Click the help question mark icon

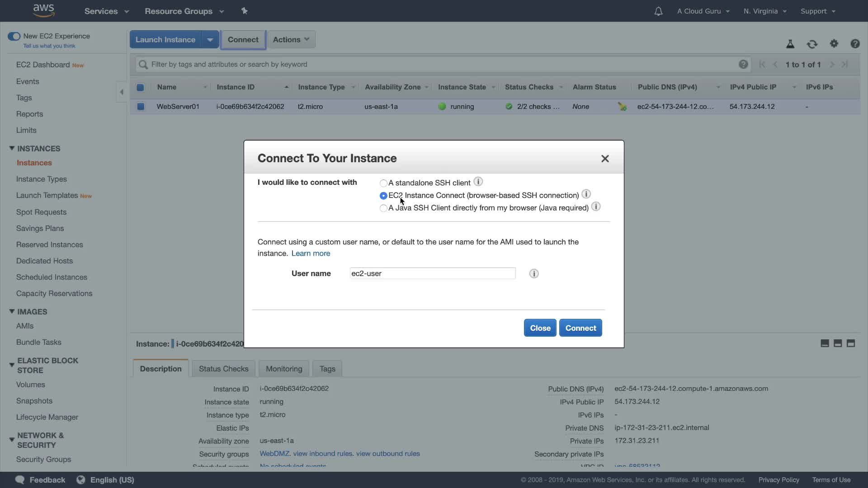pyautogui.click(x=855, y=43)
